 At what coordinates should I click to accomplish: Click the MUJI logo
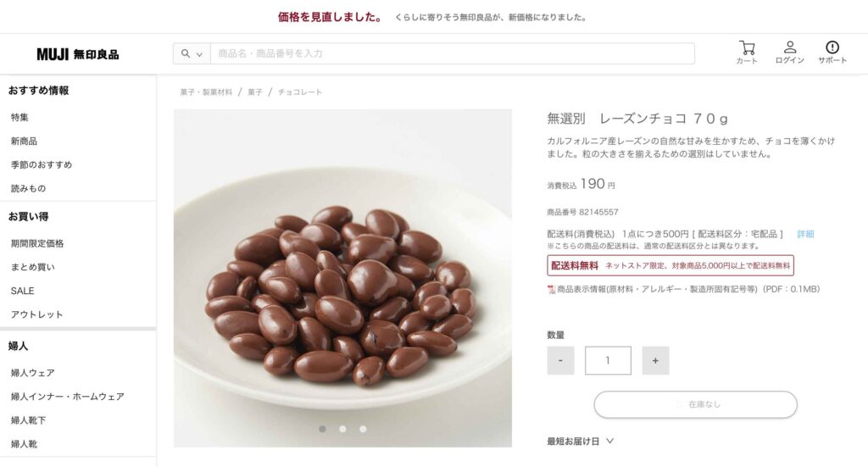tap(77, 54)
